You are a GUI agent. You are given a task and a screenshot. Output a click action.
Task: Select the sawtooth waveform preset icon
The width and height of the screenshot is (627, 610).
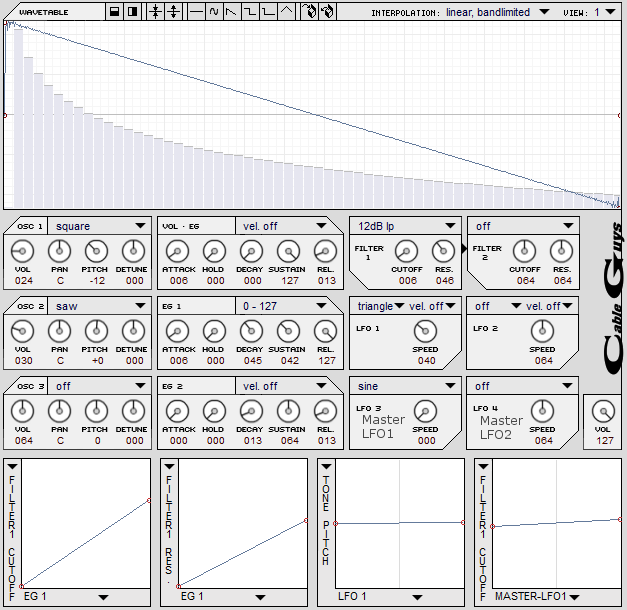tap(232, 12)
